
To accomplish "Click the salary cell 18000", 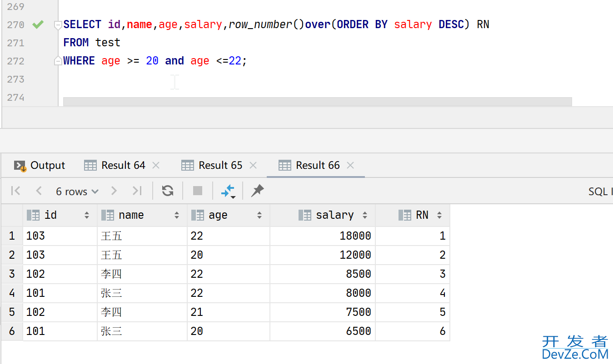I will point(323,236).
